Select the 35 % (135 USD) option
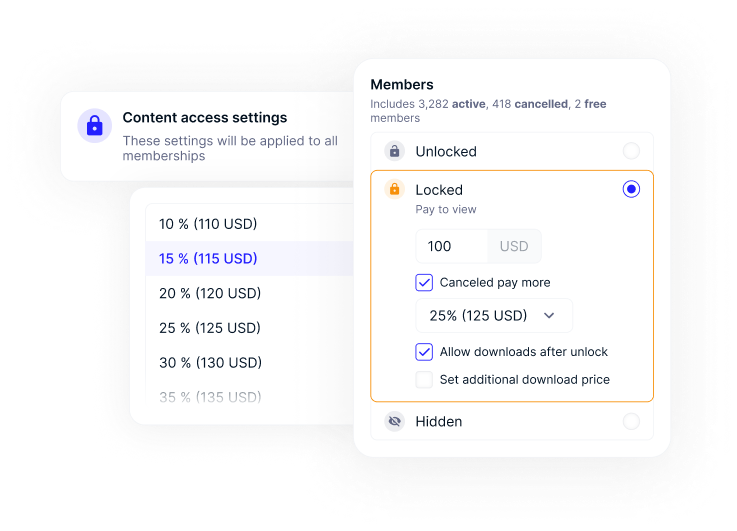 coord(210,397)
